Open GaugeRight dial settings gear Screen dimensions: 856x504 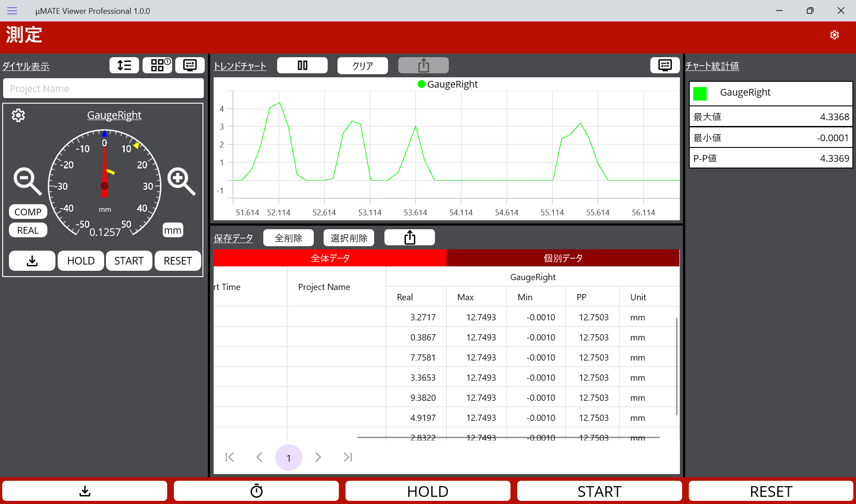tap(18, 115)
